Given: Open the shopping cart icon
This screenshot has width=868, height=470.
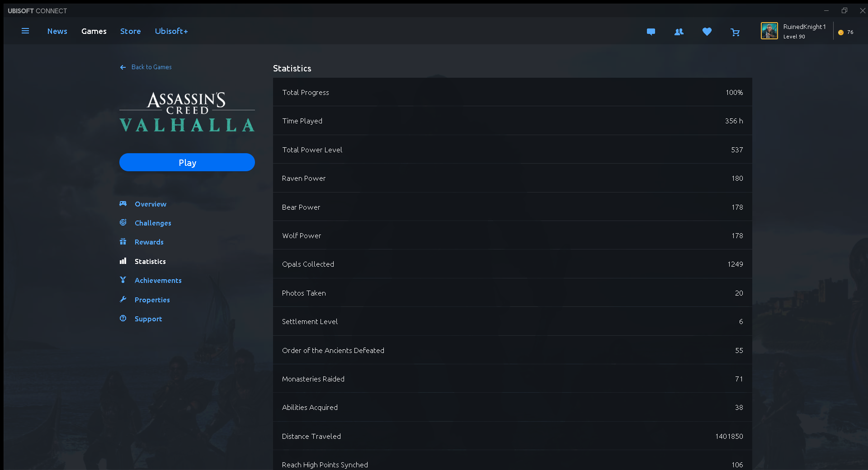Looking at the screenshot, I should click(x=735, y=32).
